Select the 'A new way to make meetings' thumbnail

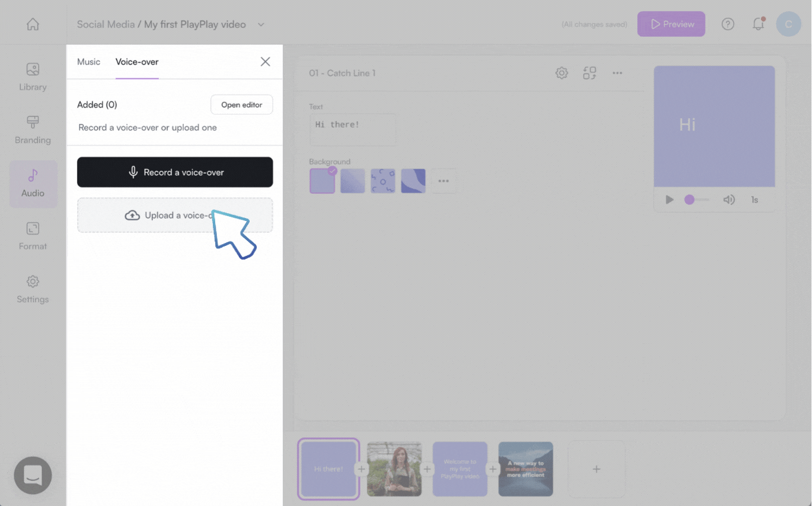(525, 469)
